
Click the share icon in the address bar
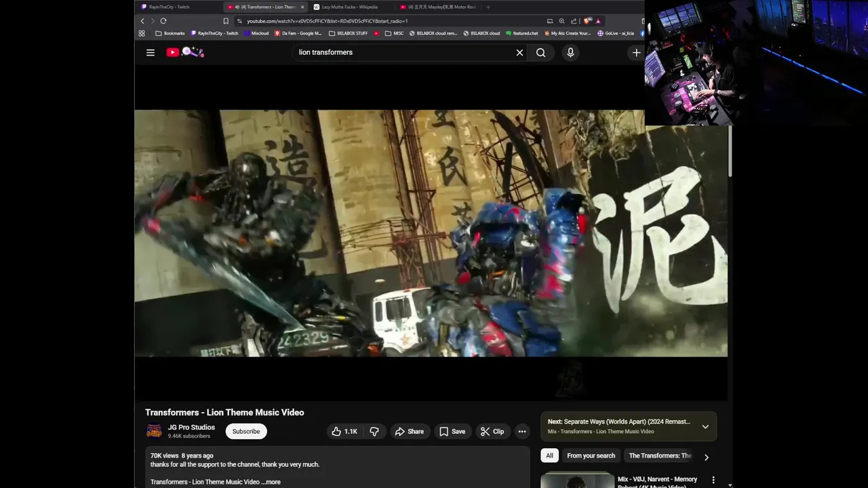(x=574, y=21)
